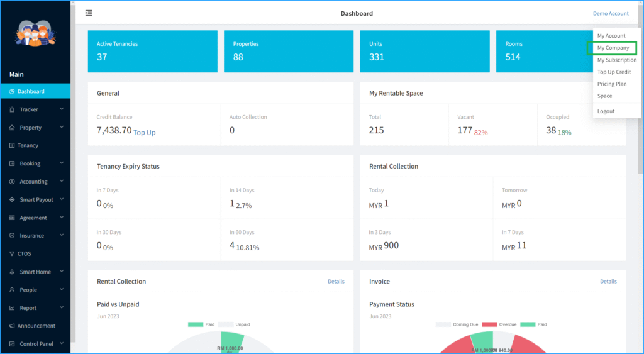Click the Announcement megaphone icon
Screen dimensions: 644x354
[x=12, y=326]
